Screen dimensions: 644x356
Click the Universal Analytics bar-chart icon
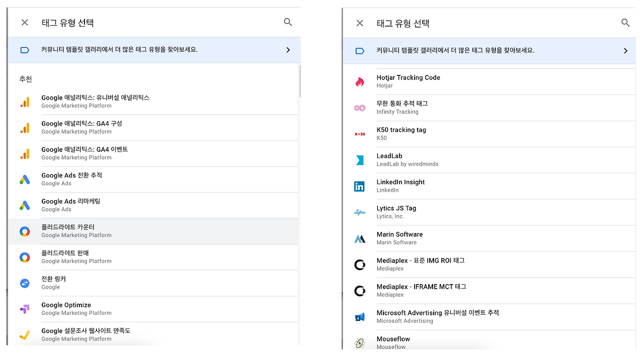pyautogui.click(x=25, y=102)
